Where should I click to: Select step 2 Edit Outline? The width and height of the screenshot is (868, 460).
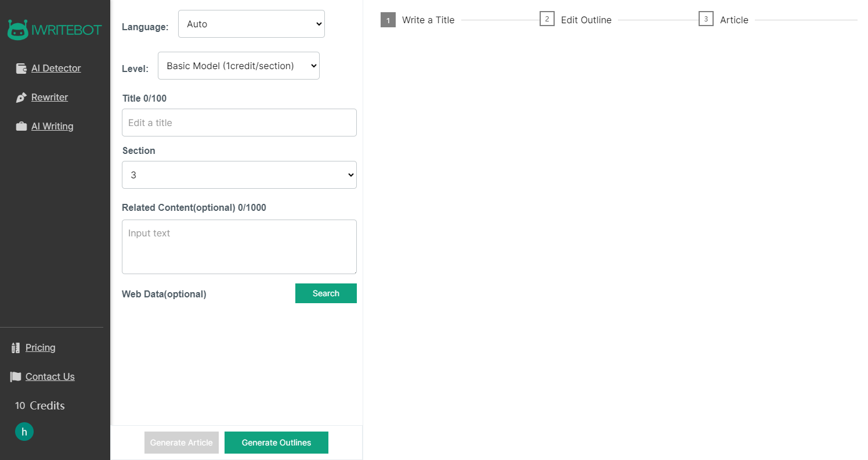(x=576, y=20)
